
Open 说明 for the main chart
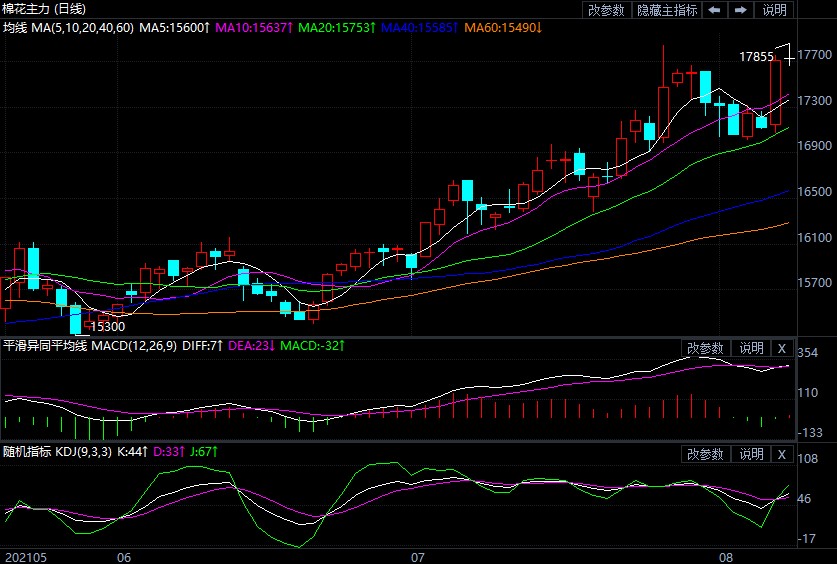coord(775,10)
